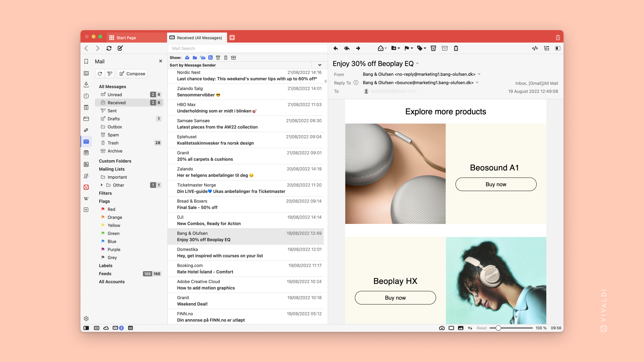This screenshot has width=644, height=362.
Task: Switch to the Start Page tab
Action: [137, 38]
